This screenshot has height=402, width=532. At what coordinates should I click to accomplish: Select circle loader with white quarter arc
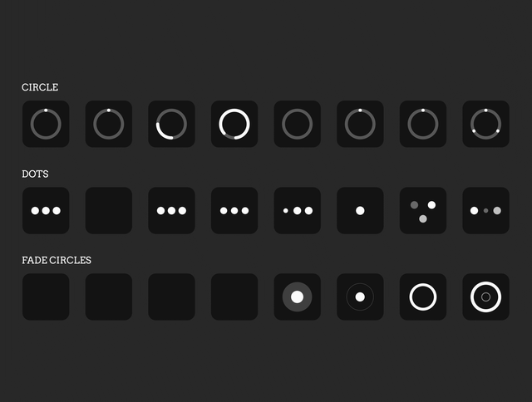(172, 124)
